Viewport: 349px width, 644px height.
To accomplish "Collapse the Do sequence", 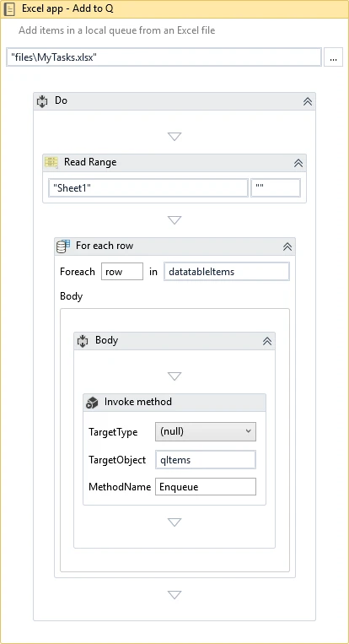I will tap(308, 101).
